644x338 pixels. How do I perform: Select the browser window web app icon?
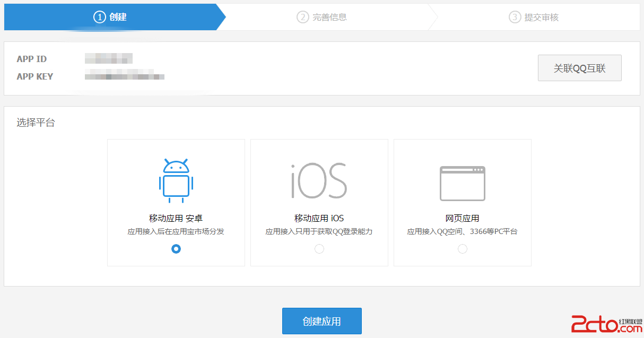pos(463,184)
